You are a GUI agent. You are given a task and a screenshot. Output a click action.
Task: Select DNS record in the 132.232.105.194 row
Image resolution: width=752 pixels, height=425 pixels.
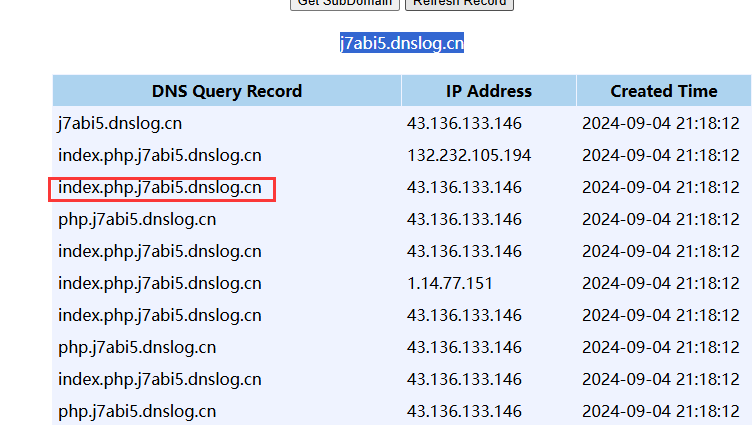pyautogui.click(x=160, y=155)
